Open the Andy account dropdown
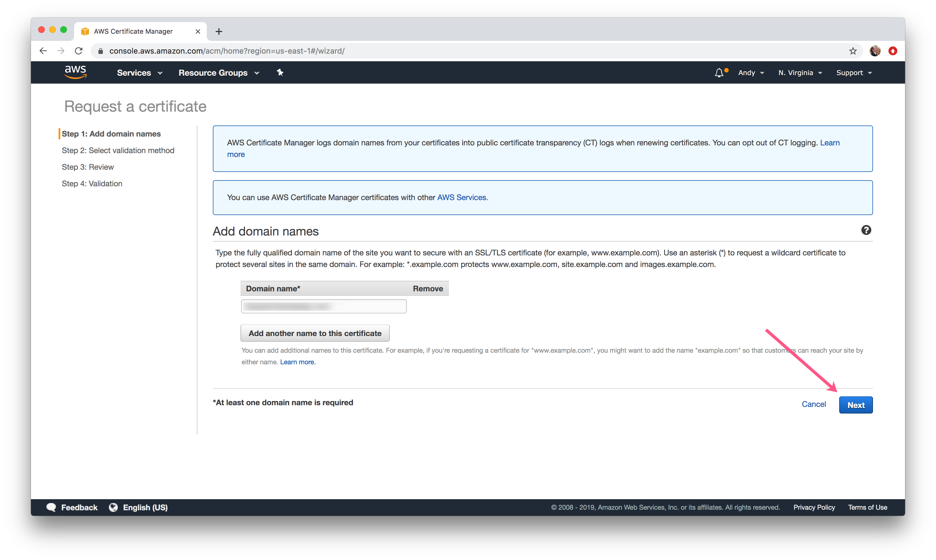 coord(751,73)
